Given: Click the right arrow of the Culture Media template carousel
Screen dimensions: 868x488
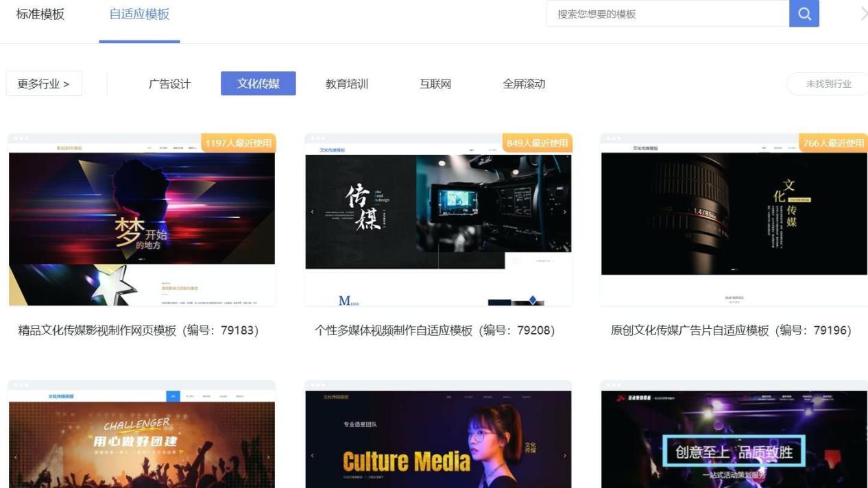Looking at the screenshot, I should click(564, 454).
